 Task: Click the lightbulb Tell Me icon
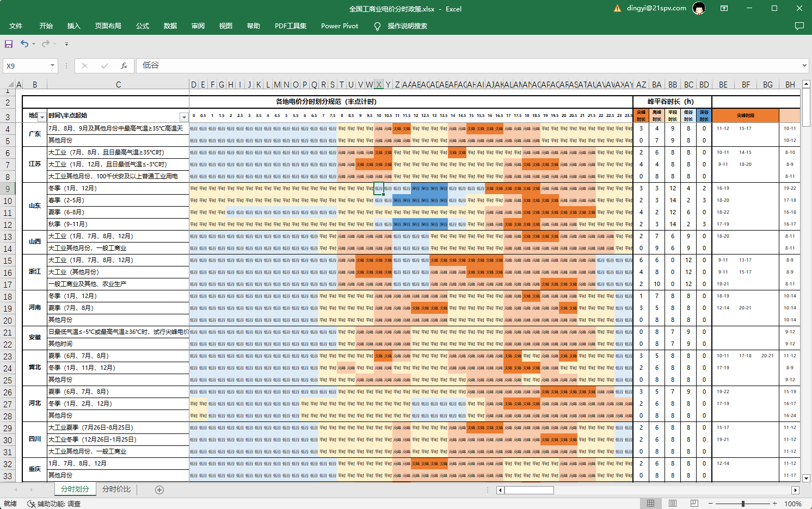377,26
